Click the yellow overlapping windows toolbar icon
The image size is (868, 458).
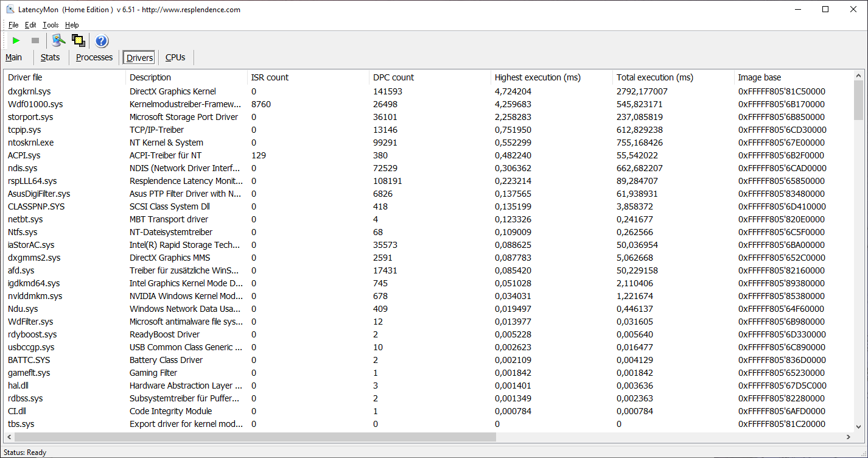78,41
